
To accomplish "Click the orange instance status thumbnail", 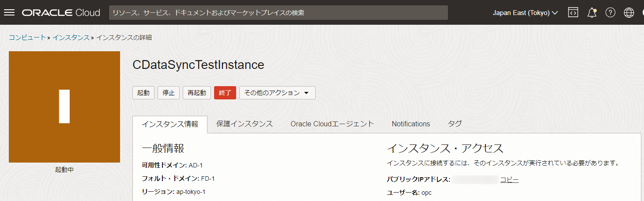I will [x=64, y=107].
